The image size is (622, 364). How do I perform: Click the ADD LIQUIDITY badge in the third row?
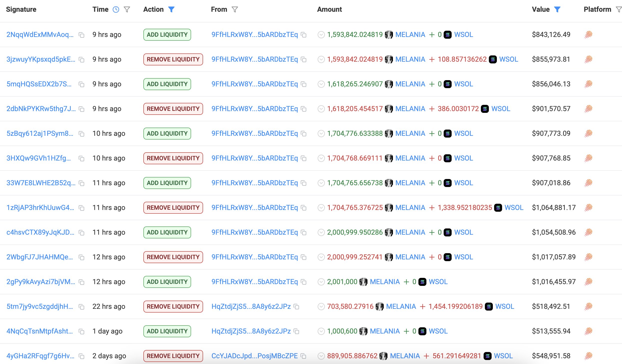[x=167, y=84]
